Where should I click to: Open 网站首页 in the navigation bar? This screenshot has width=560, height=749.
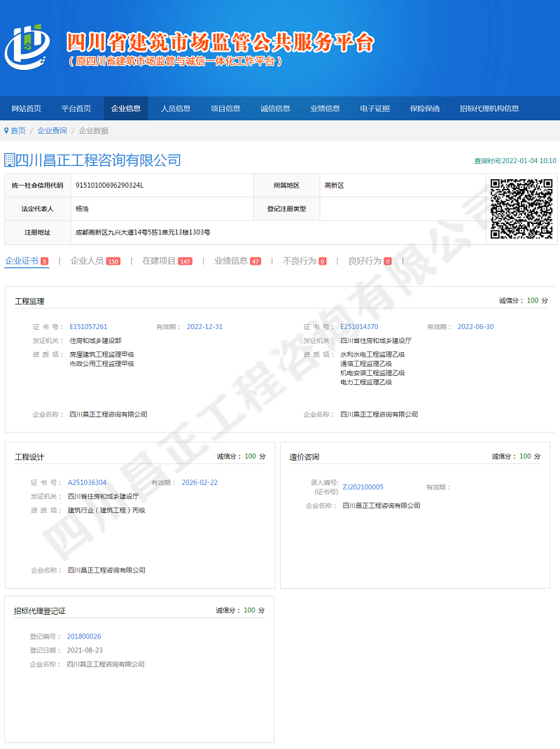[27, 108]
